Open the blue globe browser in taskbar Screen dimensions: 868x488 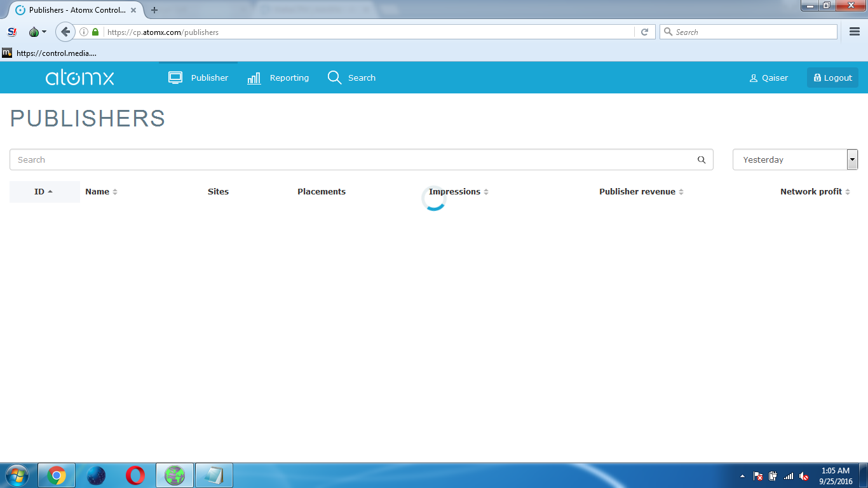[x=96, y=475]
